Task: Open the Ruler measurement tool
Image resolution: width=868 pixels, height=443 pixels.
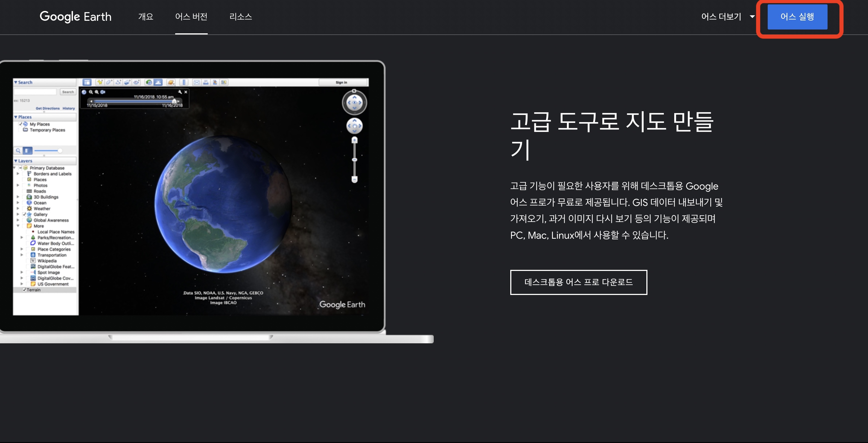Action: pos(184,83)
